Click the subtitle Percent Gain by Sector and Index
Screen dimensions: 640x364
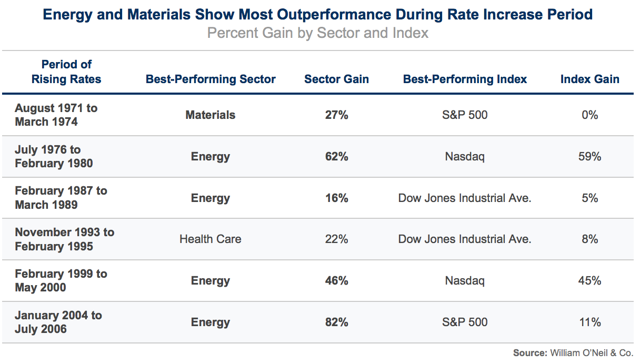318,33
